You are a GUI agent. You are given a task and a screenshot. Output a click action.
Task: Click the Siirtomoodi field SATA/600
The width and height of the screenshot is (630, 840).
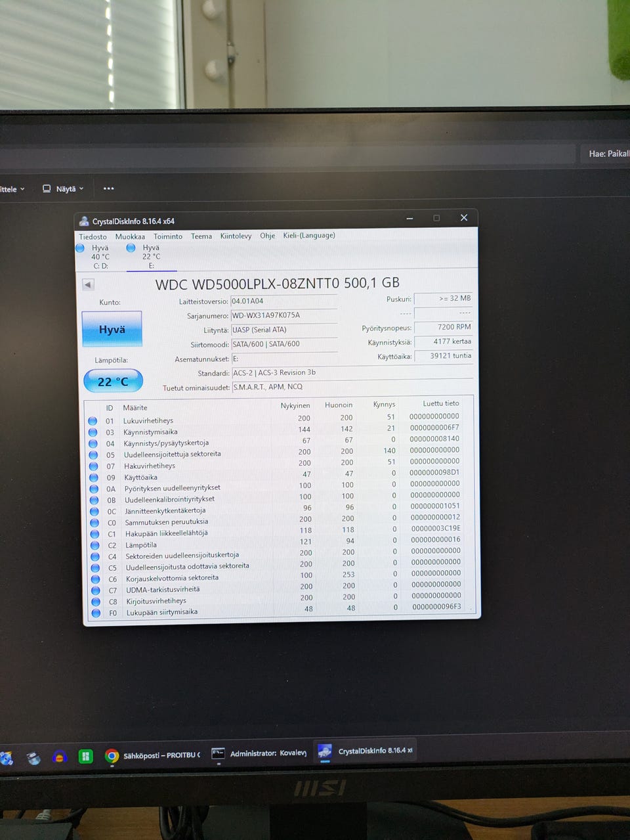coord(284,344)
